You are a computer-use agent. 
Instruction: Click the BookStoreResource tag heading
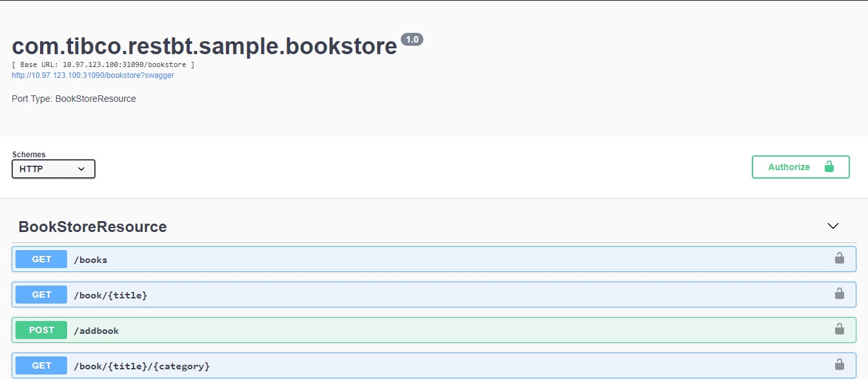click(x=92, y=227)
